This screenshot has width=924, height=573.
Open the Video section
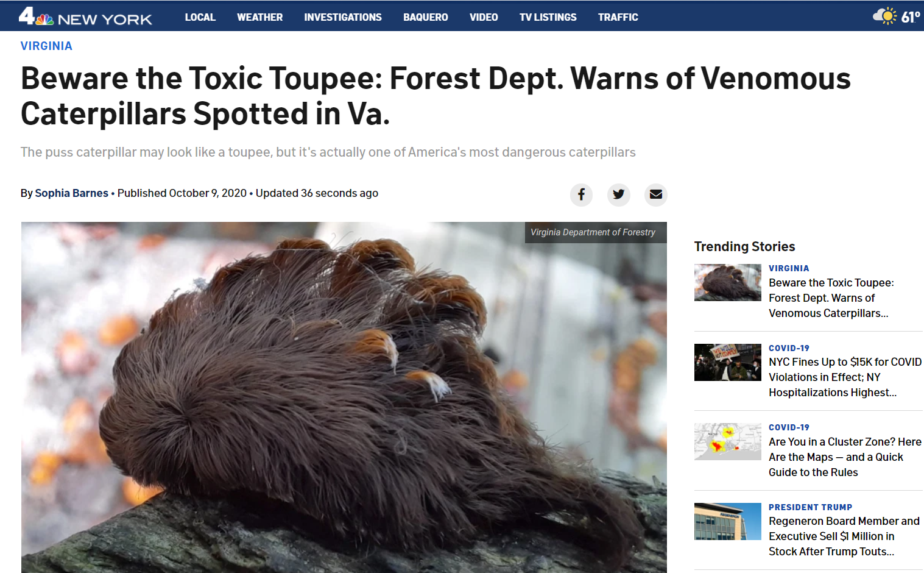pyautogui.click(x=484, y=17)
